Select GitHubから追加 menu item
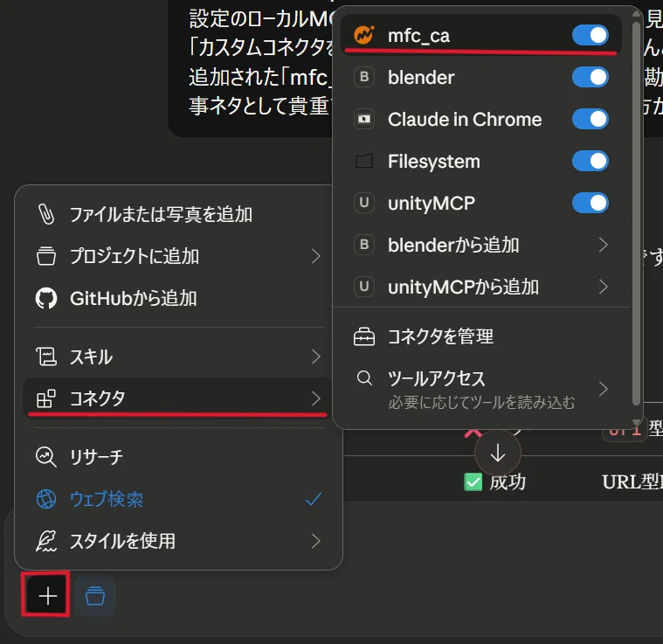The height and width of the screenshot is (644, 663). tap(178, 298)
